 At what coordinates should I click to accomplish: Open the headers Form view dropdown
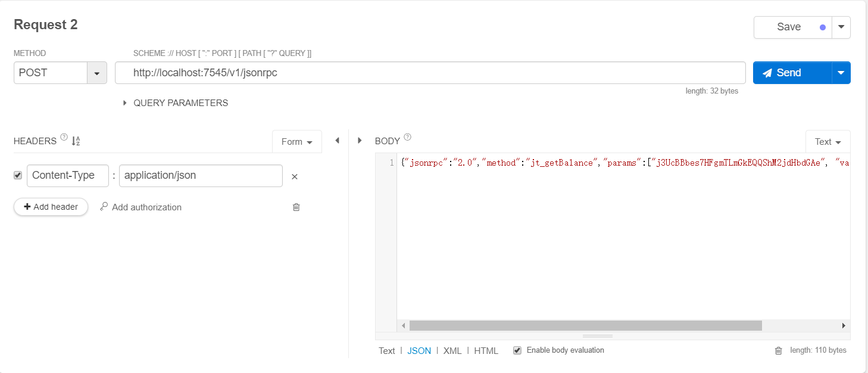pyautogui.click(x=296, y=142)
